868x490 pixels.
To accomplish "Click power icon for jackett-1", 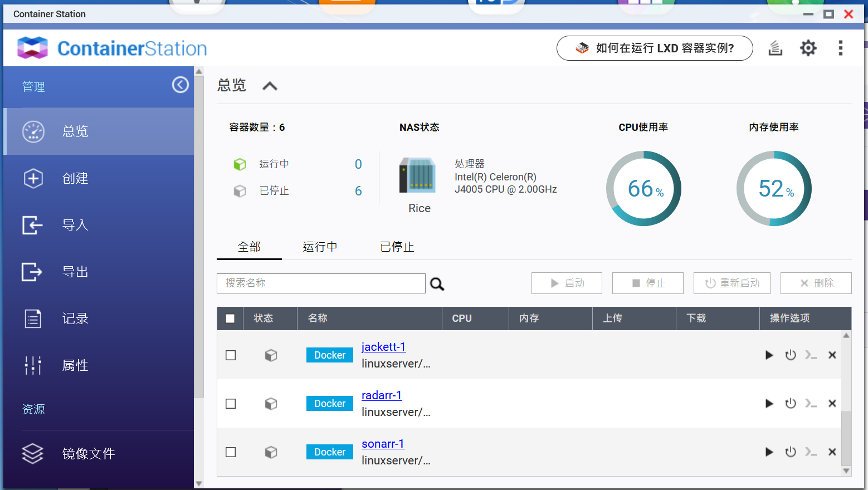I will [791, 355].
